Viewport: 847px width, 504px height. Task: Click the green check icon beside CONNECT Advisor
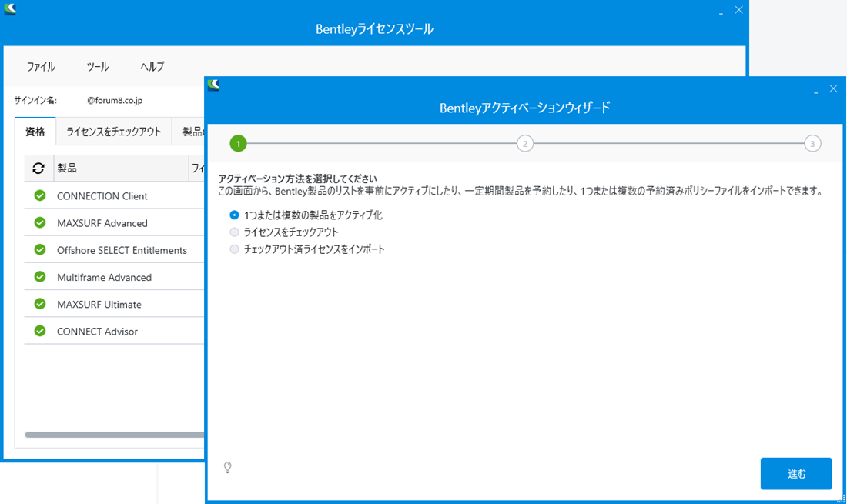point(40,330)
